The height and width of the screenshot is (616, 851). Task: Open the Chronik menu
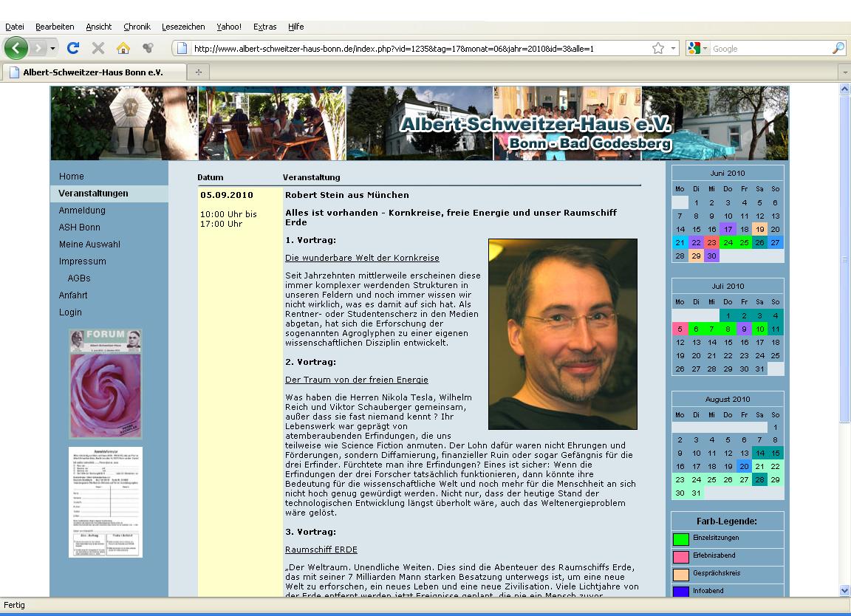(137, 27)
